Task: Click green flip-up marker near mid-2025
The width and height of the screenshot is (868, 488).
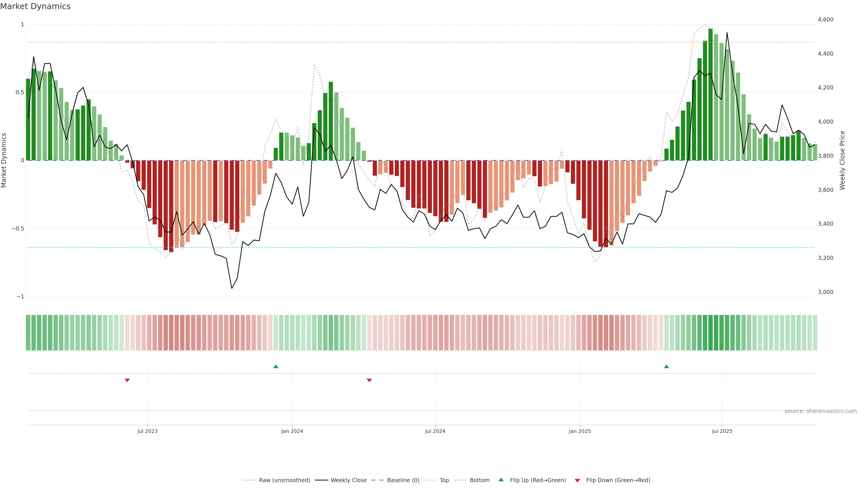Action: (x=666, y=366)
